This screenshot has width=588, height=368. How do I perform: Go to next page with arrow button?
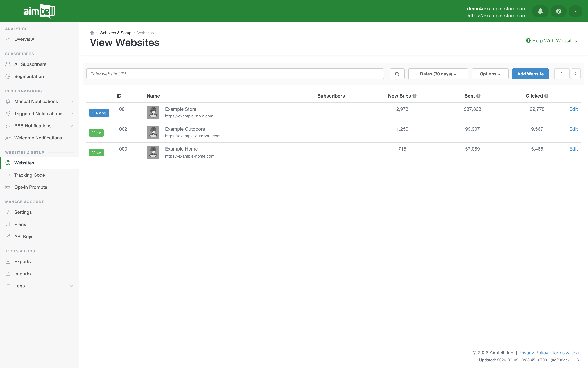[576, 74]
